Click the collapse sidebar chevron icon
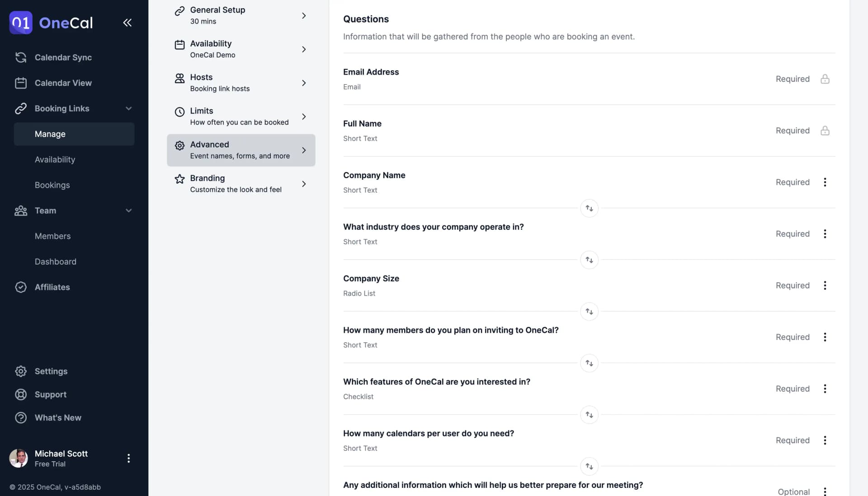 [x=127, y=23]
